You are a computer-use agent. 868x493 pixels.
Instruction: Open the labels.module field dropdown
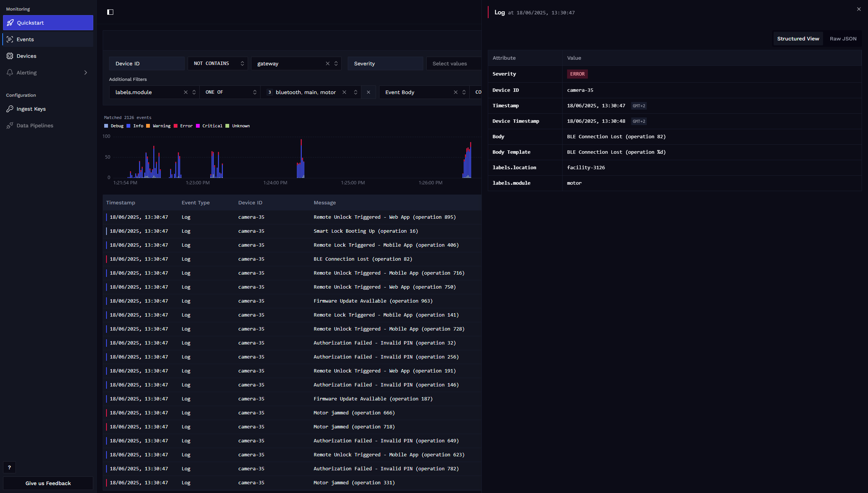tap(194, 92)
